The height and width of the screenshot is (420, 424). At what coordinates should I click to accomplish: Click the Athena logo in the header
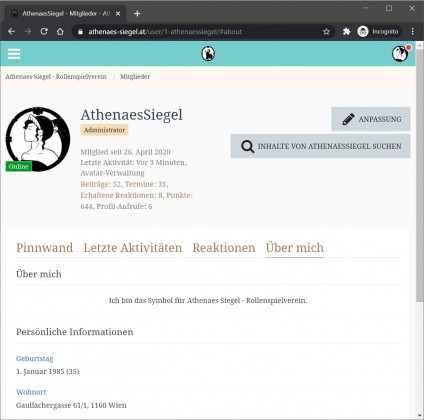[x=208, y=54]
